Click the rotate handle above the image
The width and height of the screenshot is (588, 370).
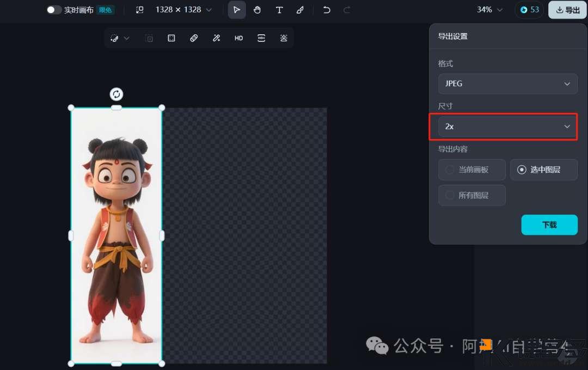117,94
